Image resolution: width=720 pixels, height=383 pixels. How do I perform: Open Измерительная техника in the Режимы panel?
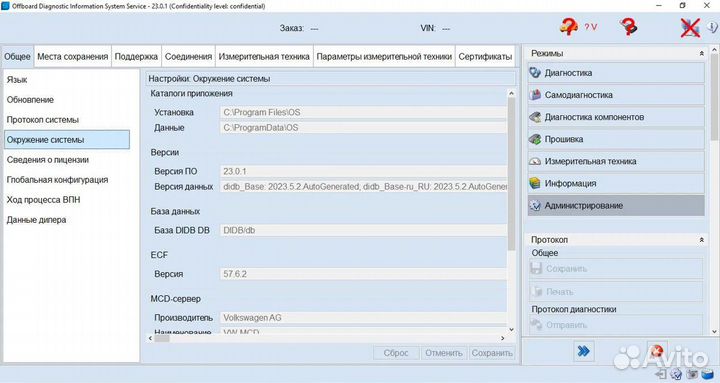[616, 161]
